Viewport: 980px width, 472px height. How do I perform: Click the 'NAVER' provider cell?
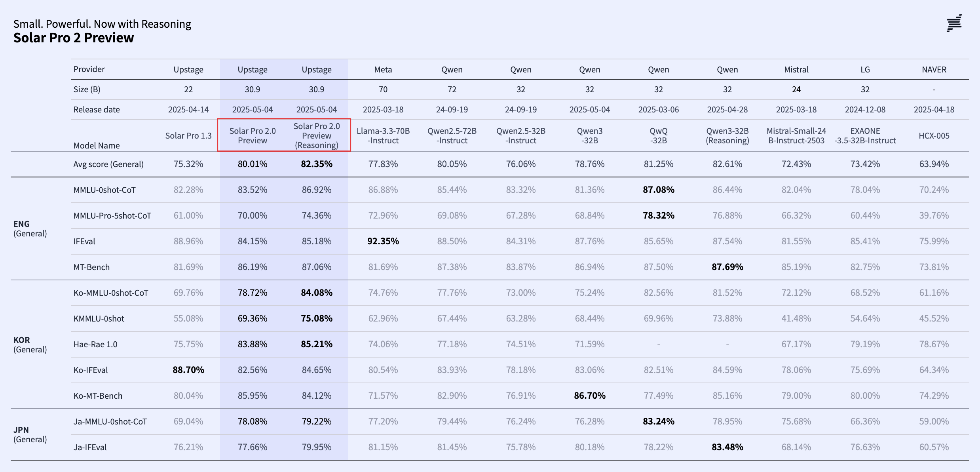tap(934, 70)
